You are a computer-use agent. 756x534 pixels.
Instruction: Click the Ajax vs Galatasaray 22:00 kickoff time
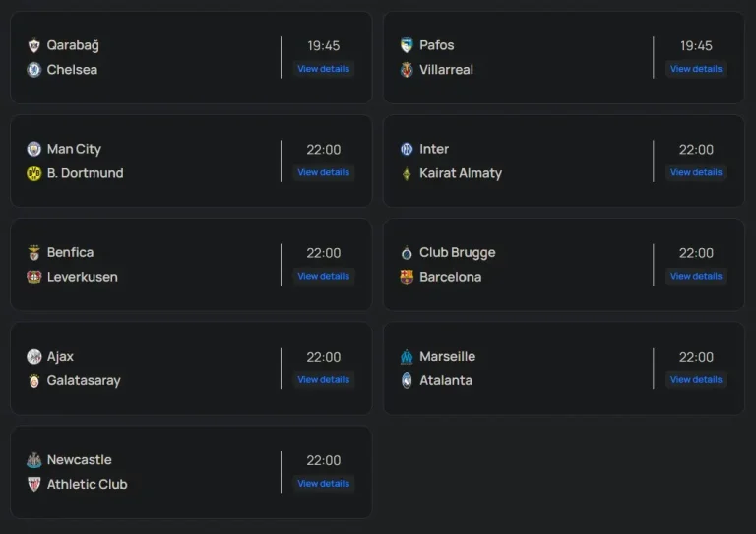pyautogui.click(x=323, y=357)
